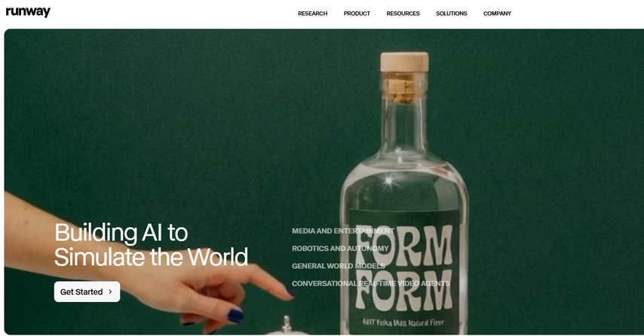Expand the Solutions navigation item
Viewport: 644px width, 336px height.
(452, 14)
